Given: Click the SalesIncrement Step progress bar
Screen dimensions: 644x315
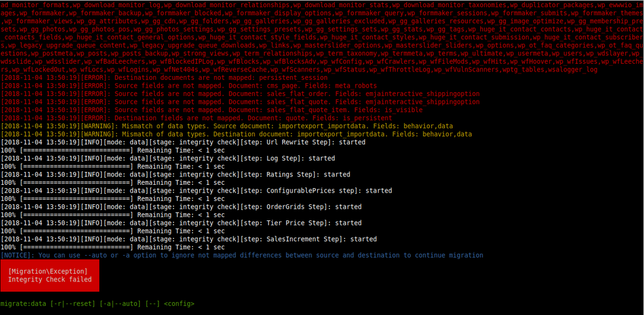Looking at the screenshot, I should [113, 247].
